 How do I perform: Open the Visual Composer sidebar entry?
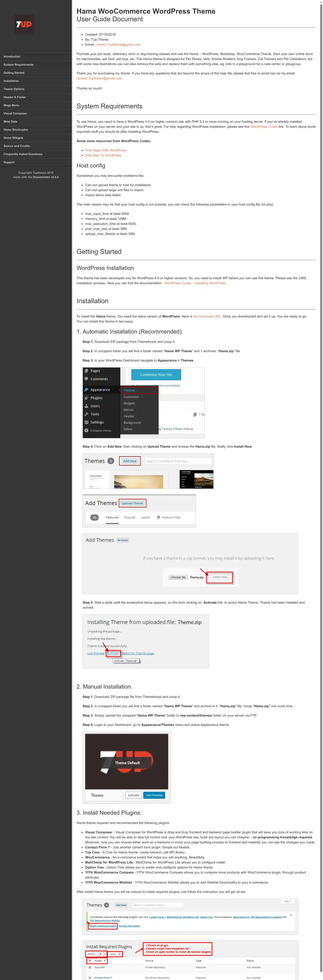(36, 113)
